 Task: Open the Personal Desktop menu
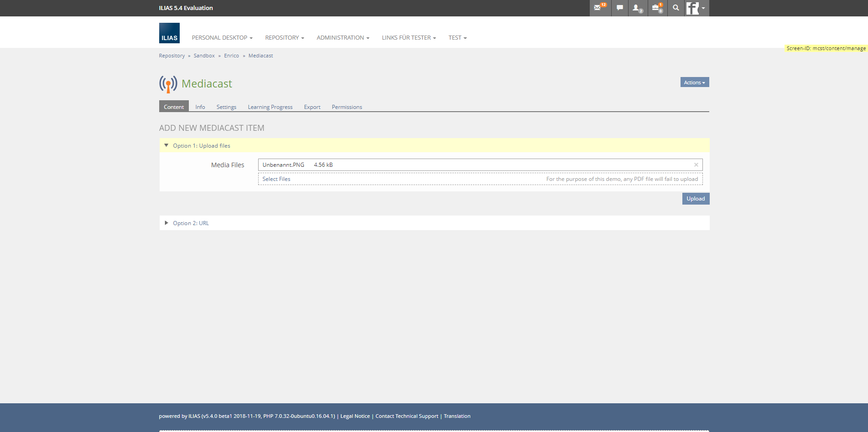(x=222, y=38)
